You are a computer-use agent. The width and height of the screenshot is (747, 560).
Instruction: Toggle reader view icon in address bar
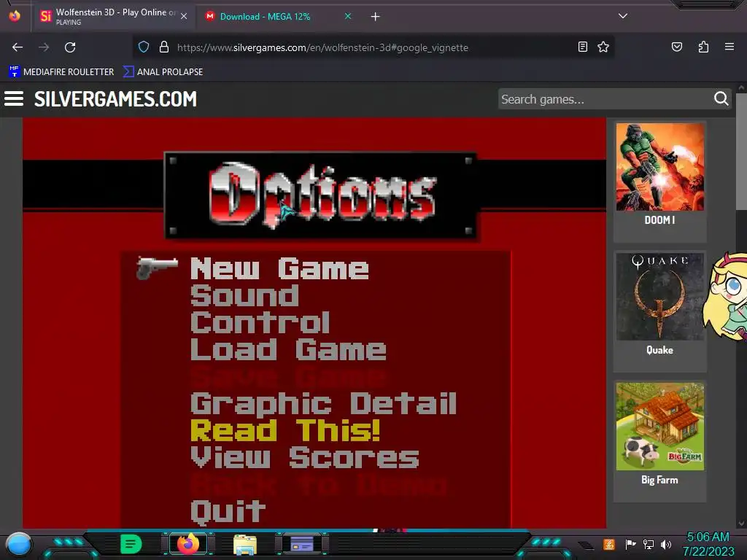click(x=583, y=47)
